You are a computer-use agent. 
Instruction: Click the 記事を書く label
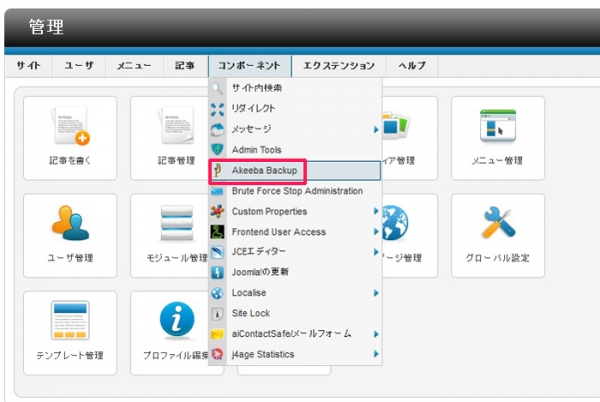click(x=70, y=161)
